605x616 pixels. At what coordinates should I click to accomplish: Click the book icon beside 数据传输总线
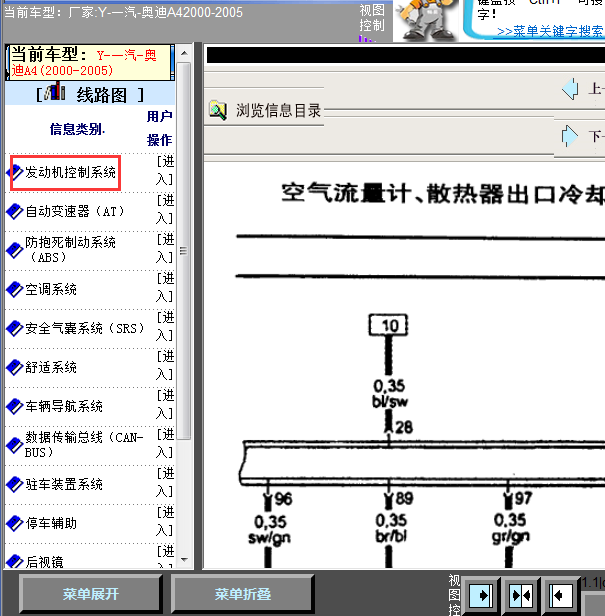pyautogui.click(x=15, y=445)
